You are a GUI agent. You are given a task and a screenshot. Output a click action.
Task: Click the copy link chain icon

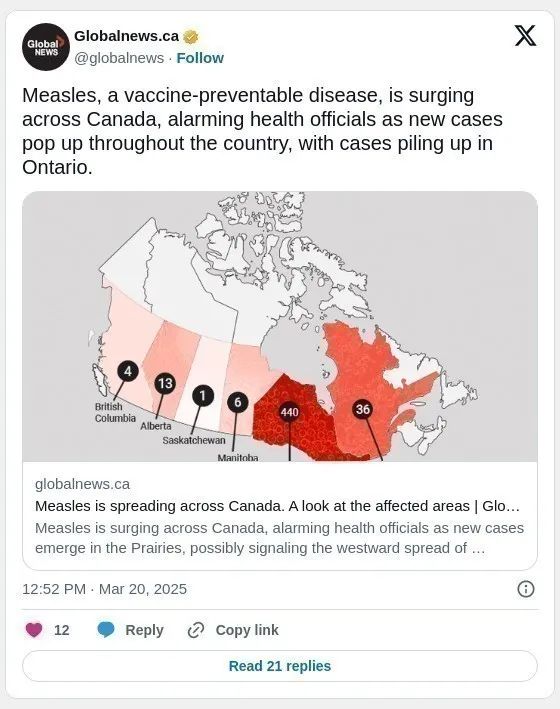[196, 630]
